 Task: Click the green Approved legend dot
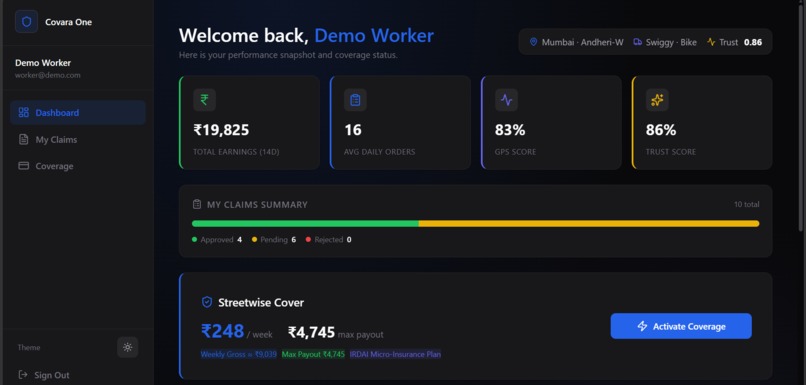pos(194,240)
